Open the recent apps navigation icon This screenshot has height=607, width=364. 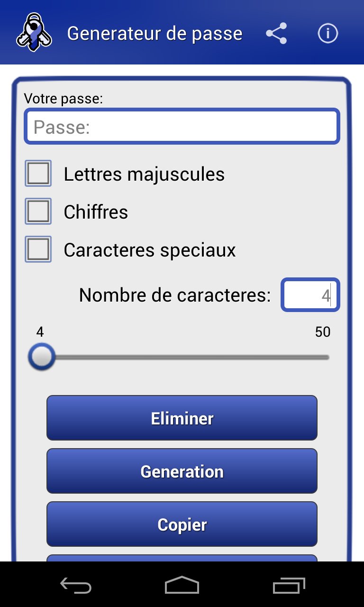[x=289, y=586]
